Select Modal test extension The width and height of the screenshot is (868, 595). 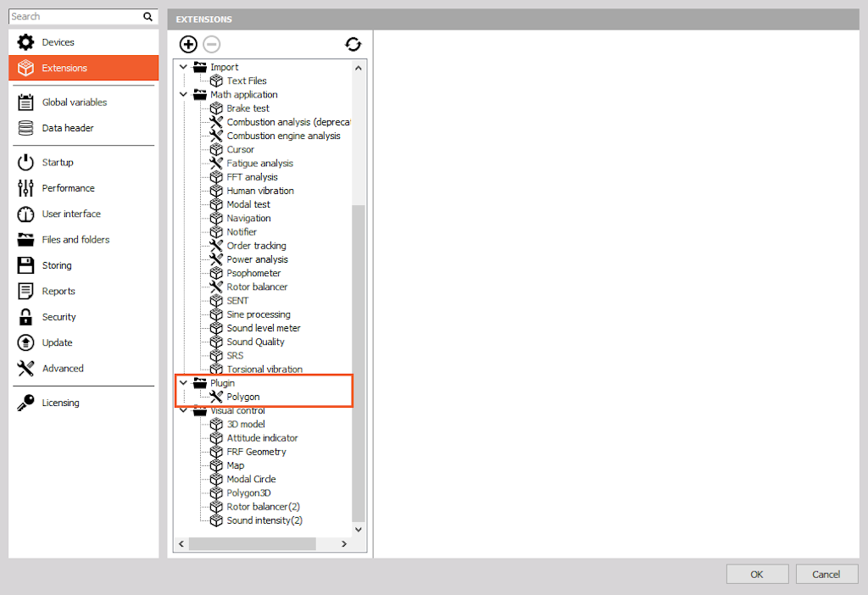click(x=248, y=204)
